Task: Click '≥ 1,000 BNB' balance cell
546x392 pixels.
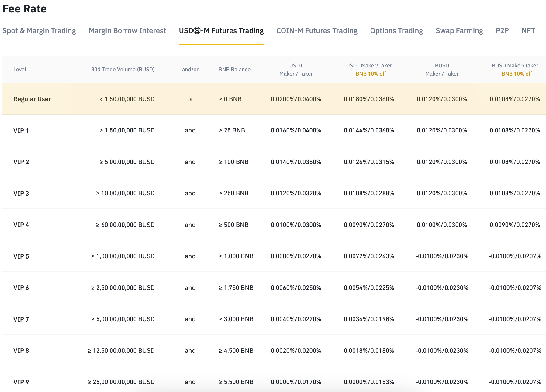Action: click(236, 256)
